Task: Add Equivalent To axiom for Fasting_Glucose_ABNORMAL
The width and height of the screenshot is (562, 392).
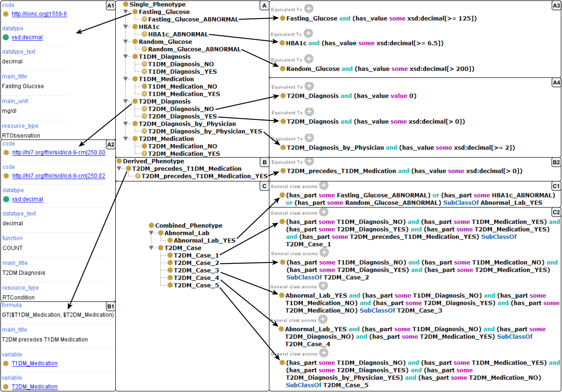Action: pyautogui.click(x=309, y=9)
